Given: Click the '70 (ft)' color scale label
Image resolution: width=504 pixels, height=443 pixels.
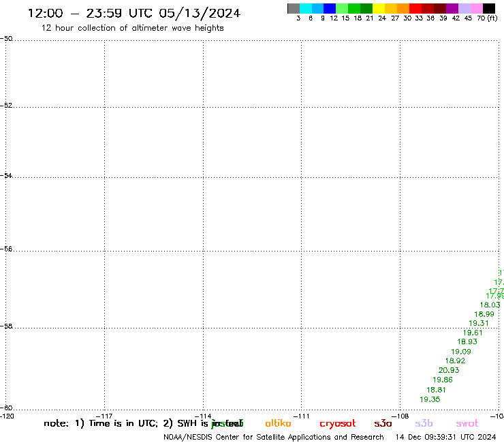Looking at the screenshot, I should pyautogui.click(x=487, y=18).
